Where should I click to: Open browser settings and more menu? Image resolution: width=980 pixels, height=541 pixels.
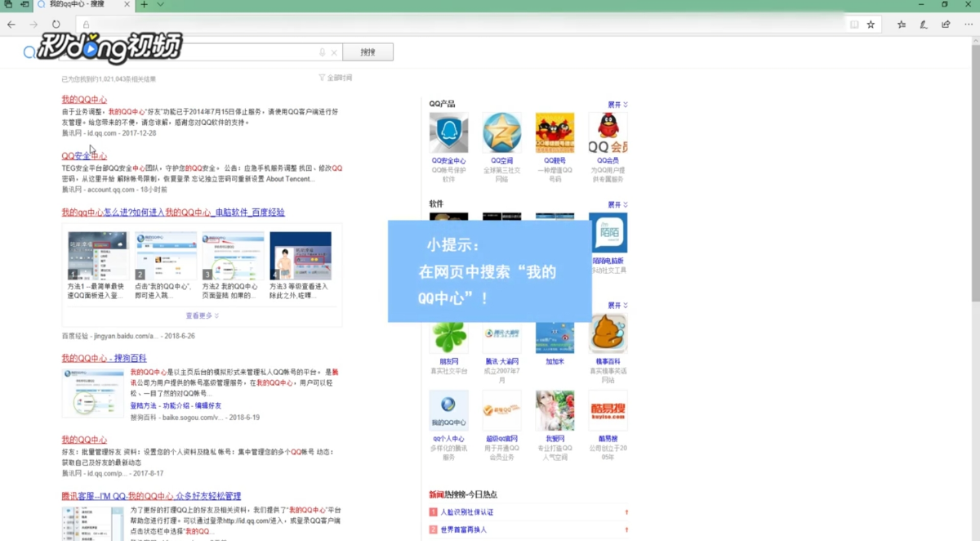coord(968,25)
